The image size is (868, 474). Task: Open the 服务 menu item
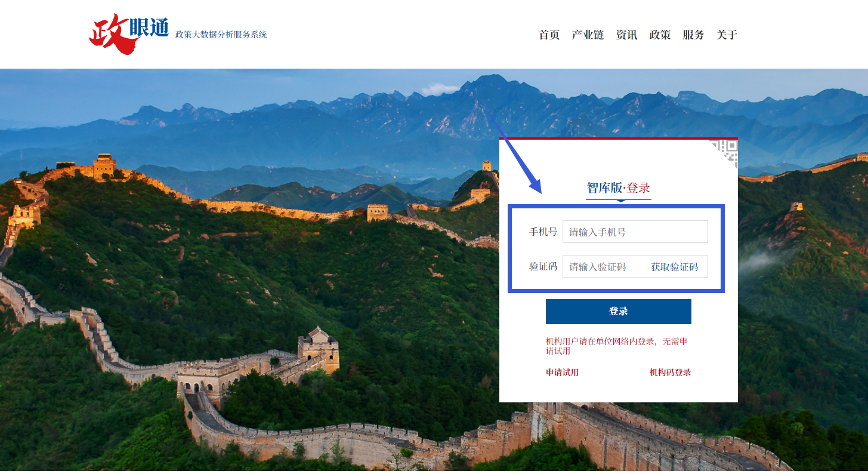pyautogui.click(x=693, y=35)
